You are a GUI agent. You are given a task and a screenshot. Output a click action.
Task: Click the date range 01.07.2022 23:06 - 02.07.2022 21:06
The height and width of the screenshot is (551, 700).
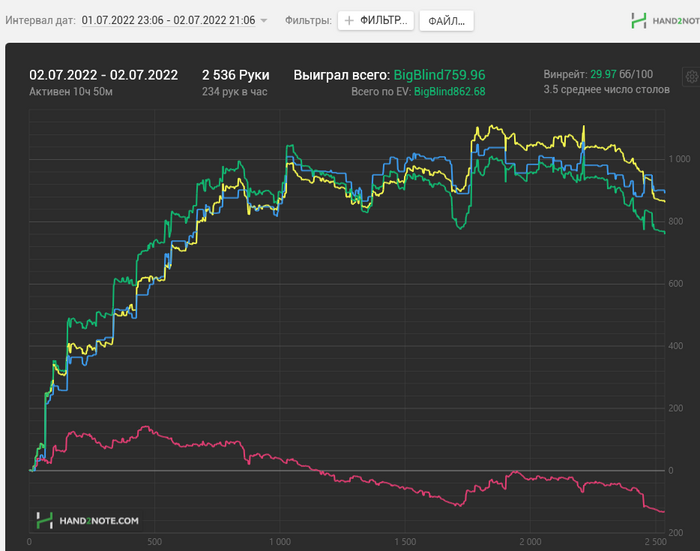(168, 21)
